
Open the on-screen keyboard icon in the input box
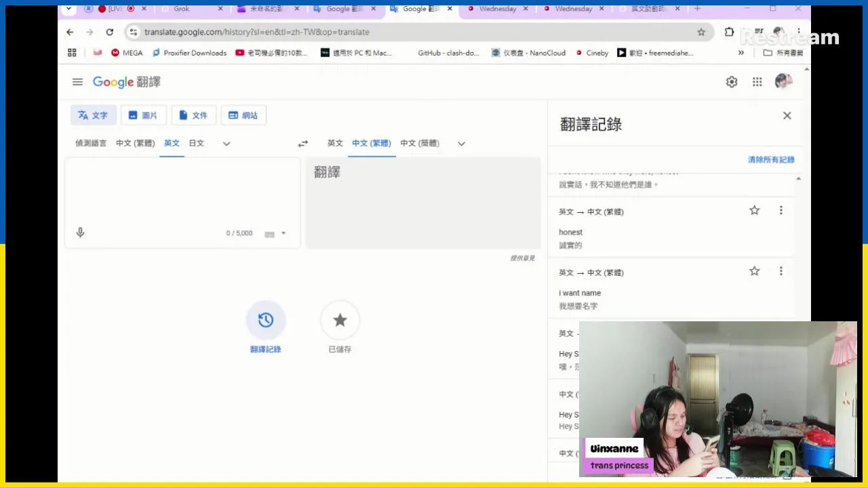269,234
